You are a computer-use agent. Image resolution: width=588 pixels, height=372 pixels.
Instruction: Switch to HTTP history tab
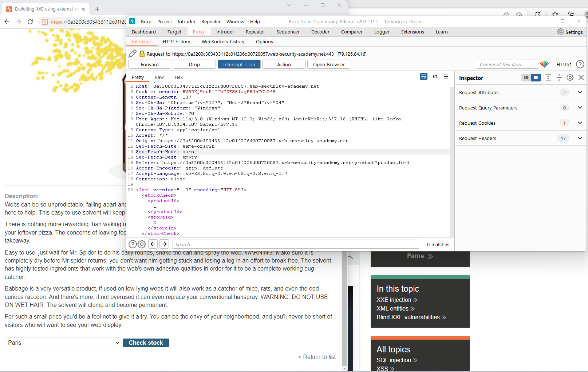click(176, 41)
